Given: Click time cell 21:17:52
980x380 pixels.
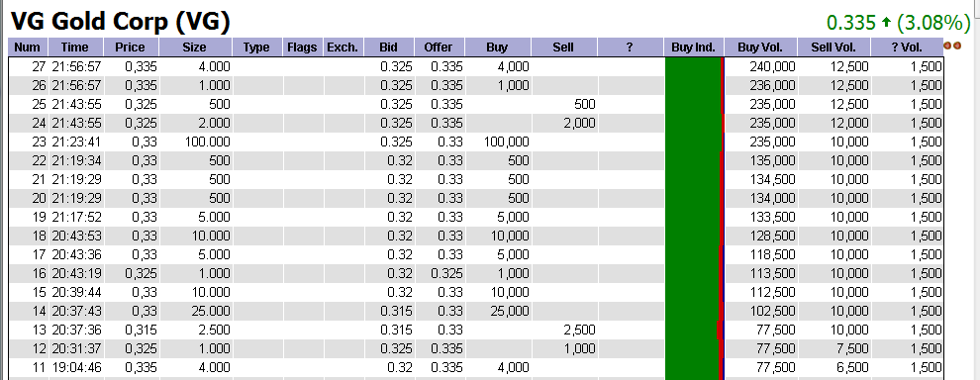Looking at the screenshot, I should tap(76, 217).
